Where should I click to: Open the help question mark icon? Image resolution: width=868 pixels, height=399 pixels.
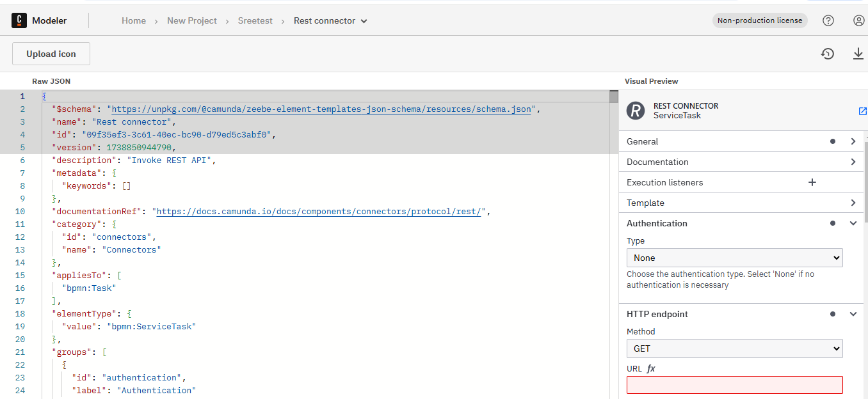click(x=828, y=20)
